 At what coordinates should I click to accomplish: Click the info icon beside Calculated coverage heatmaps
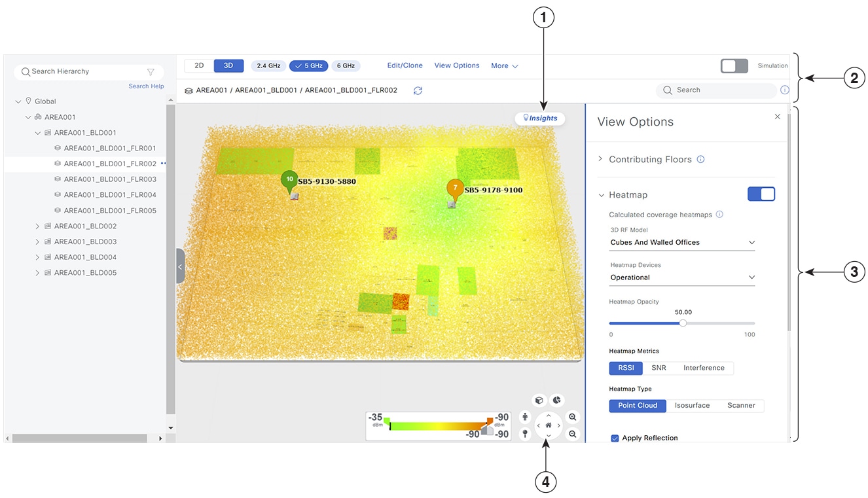pos(719,215)
